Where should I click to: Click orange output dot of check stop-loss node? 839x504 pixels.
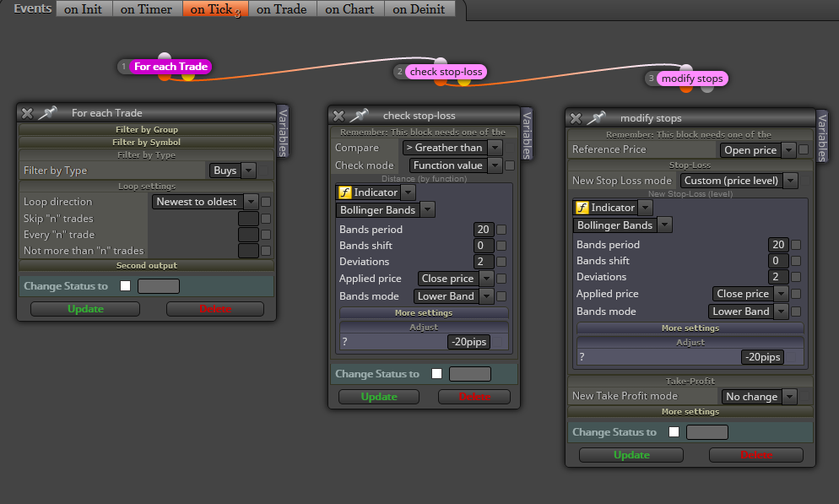(441, 82)
